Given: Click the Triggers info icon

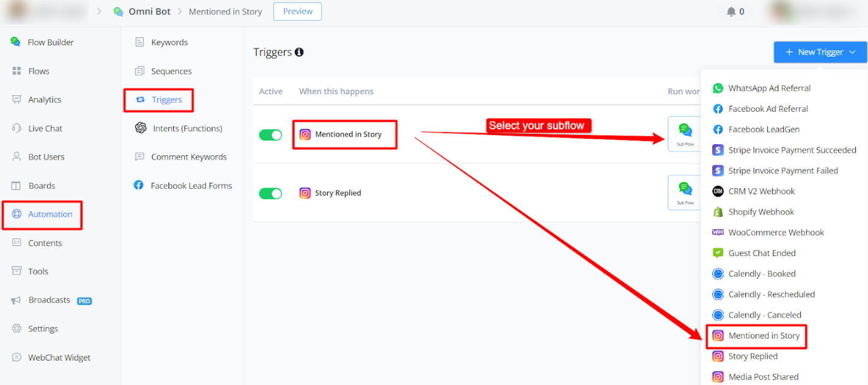Looking at the screenshot, I should 299,53.
